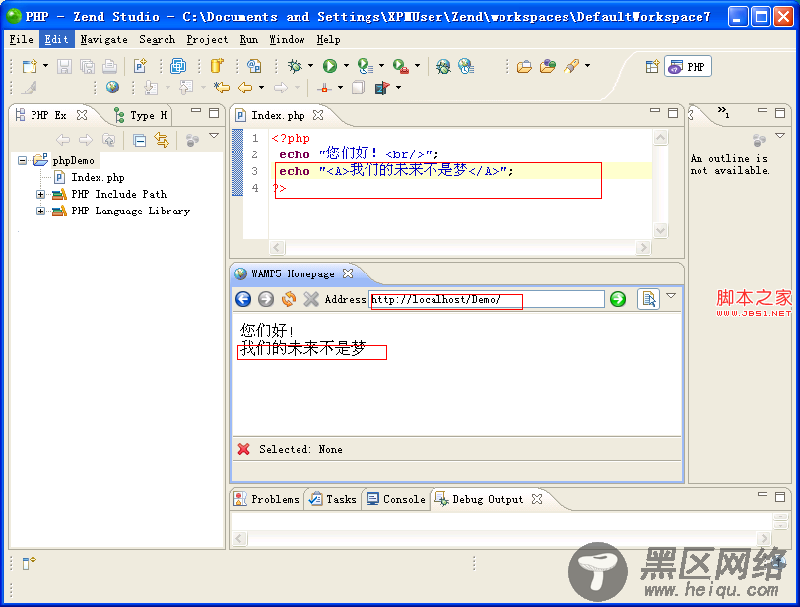The image size is (800, 607).
Task: Click browser Back arrow in WAMP5 view
Action: tap(243, 299)
